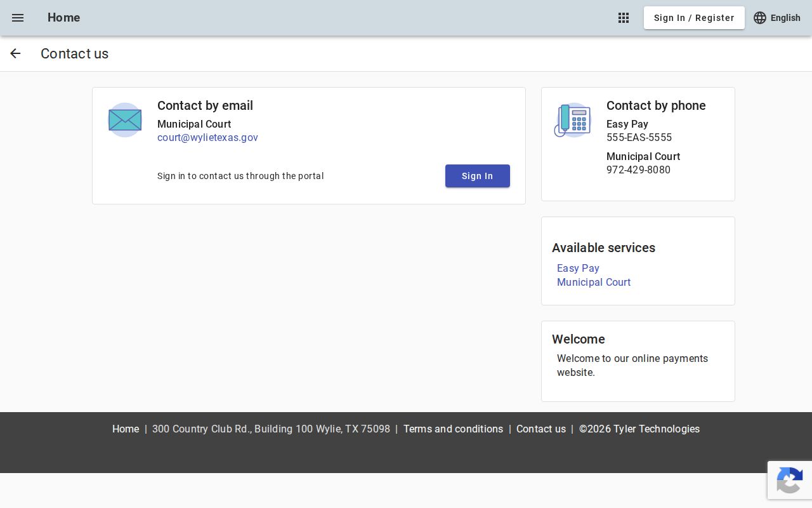Viewport: 812px width, 508px height.
Task: Click the ©2026 Tyler Technologies text
Action: 639,429
